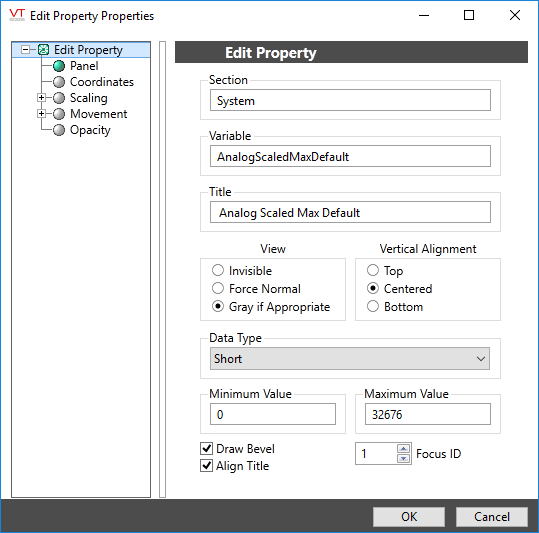Image resolution: width=539 pixels, height=533 pixels.
Task: Expand the Scaling tree node
Action: point(41,98)
